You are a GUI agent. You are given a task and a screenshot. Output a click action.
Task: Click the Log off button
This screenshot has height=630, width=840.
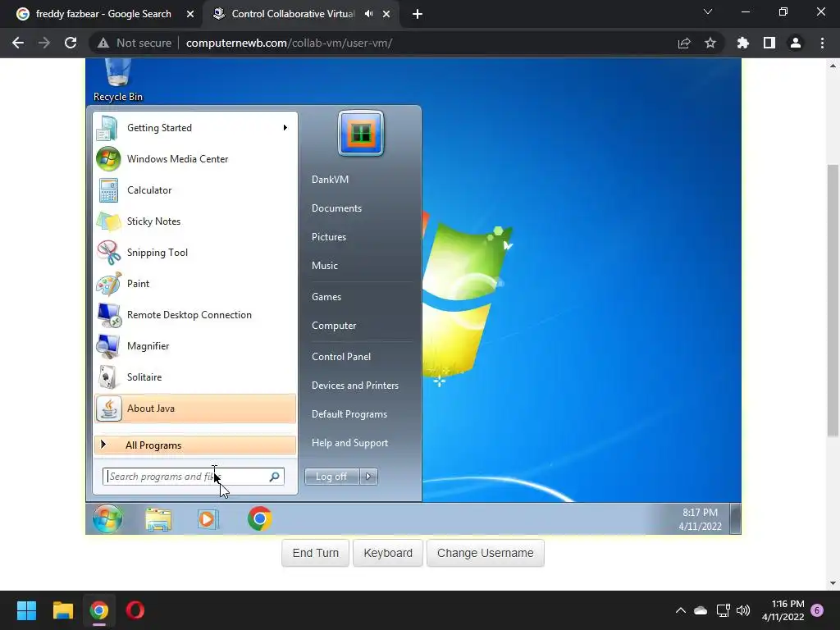pos(331,477)
